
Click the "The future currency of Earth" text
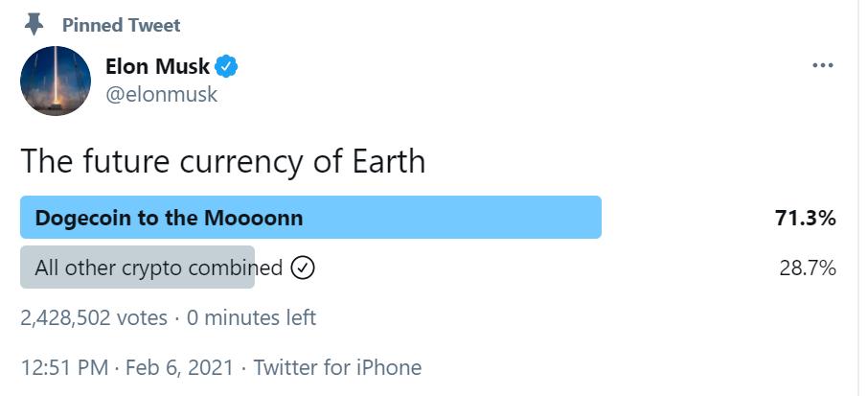click(x=222, y=160)
